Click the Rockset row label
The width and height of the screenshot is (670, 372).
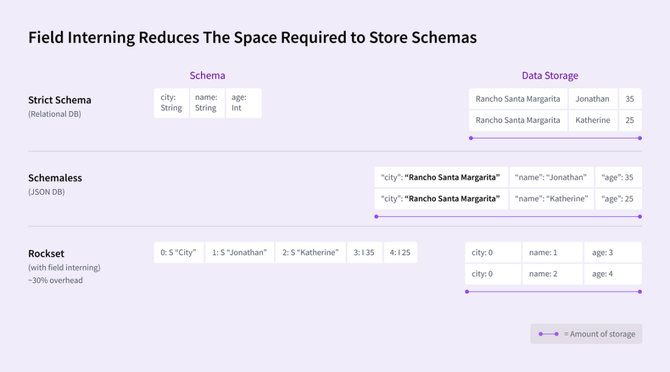46,253
